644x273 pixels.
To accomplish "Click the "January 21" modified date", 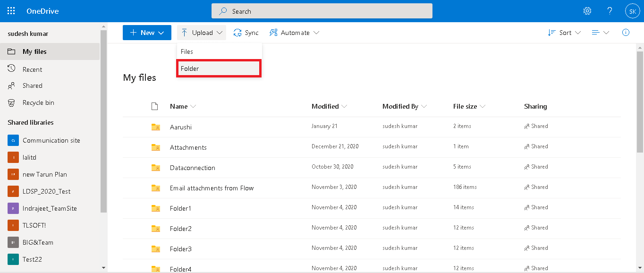I will (324, 126).
